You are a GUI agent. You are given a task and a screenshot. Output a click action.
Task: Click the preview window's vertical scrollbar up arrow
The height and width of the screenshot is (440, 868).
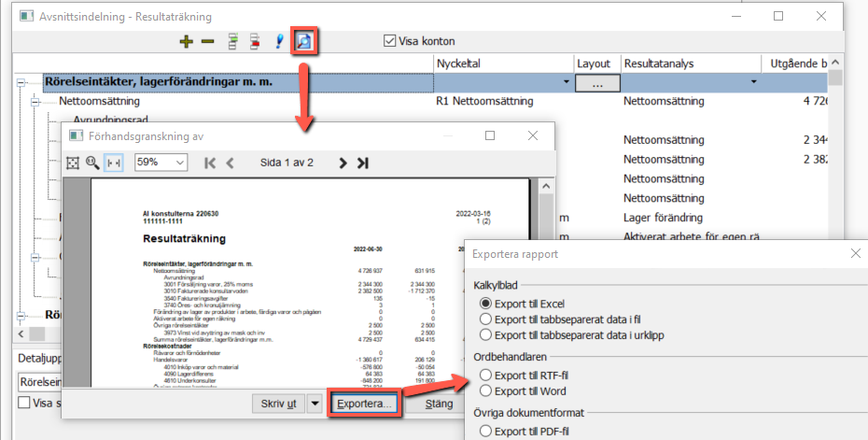click(546, 186)
